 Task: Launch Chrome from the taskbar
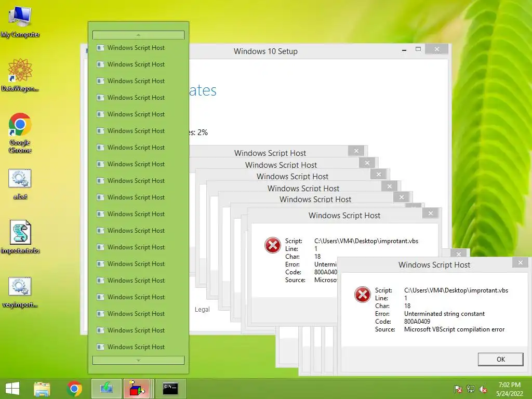click(x=74, y=389)
